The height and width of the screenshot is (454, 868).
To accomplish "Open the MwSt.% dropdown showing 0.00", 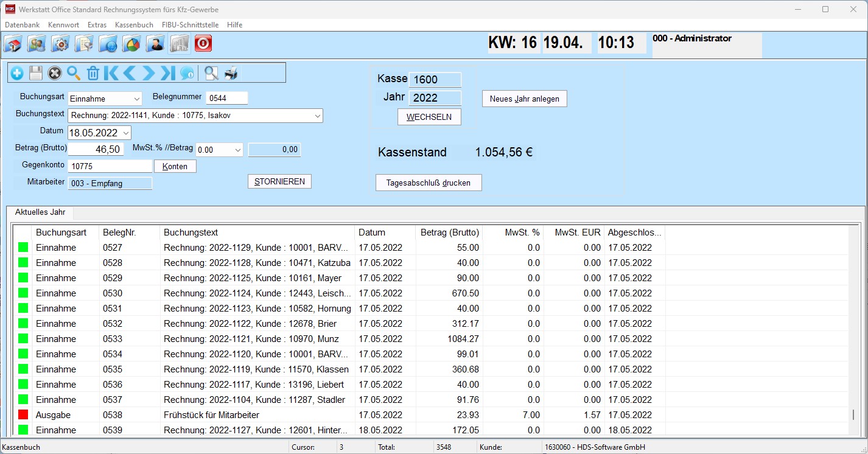I will [219, 150].
